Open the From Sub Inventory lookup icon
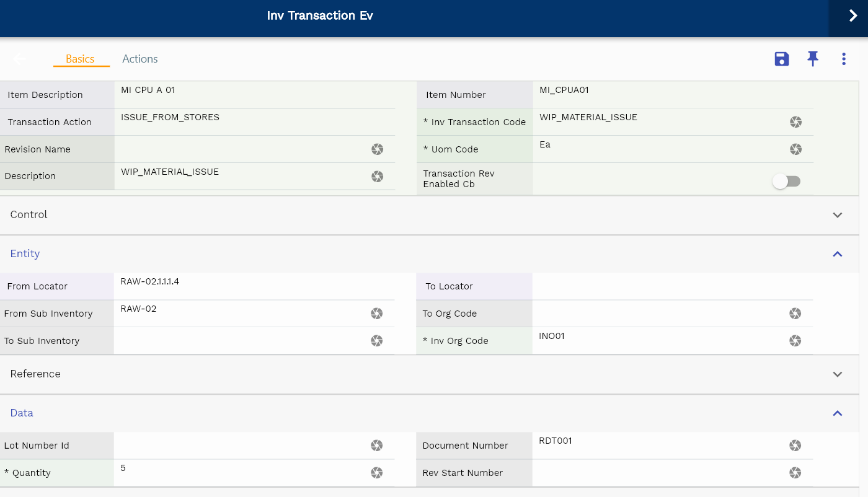 point(376,314)
